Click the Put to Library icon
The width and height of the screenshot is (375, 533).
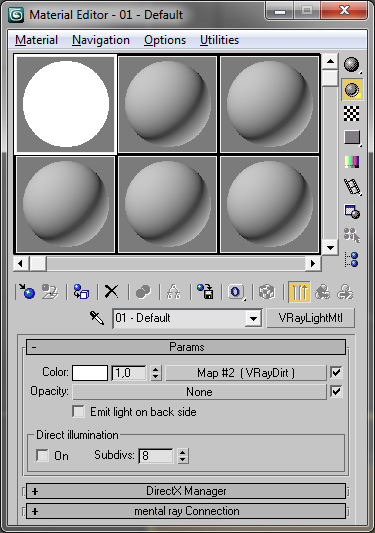[x=205, y=292]
